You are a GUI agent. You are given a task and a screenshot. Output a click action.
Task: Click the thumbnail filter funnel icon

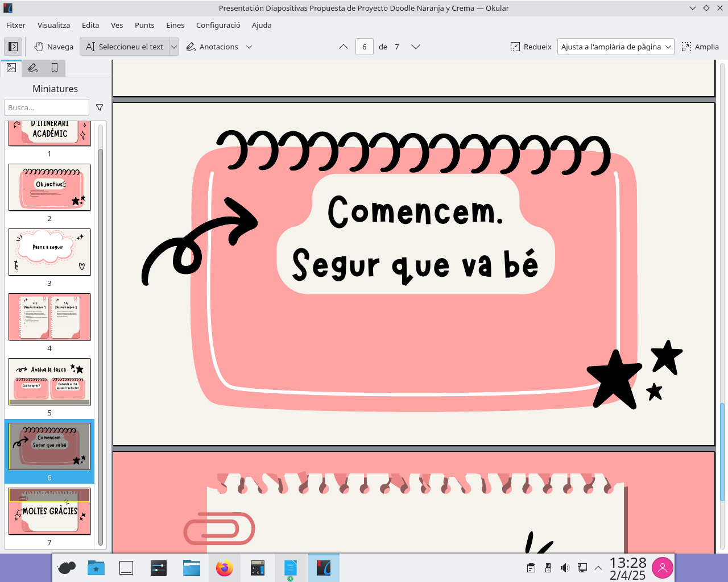100,107
